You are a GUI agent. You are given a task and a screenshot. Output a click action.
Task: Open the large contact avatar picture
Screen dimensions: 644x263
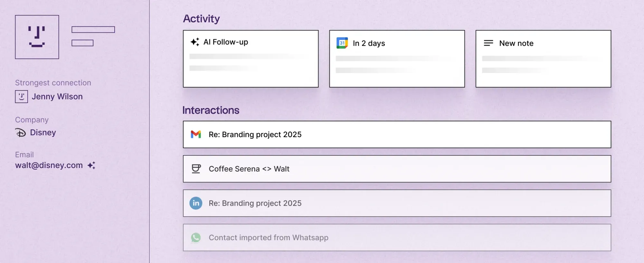coord(37,37)
